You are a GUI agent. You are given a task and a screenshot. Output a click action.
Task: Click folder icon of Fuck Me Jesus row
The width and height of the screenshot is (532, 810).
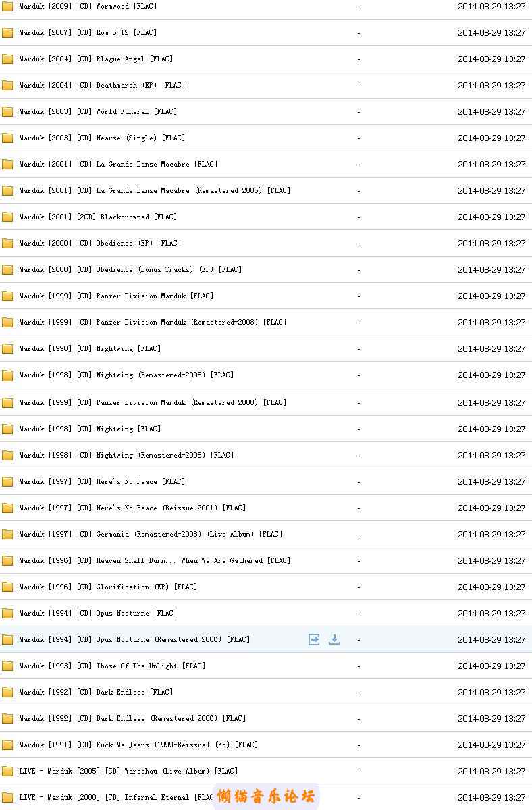coord(7,745)
